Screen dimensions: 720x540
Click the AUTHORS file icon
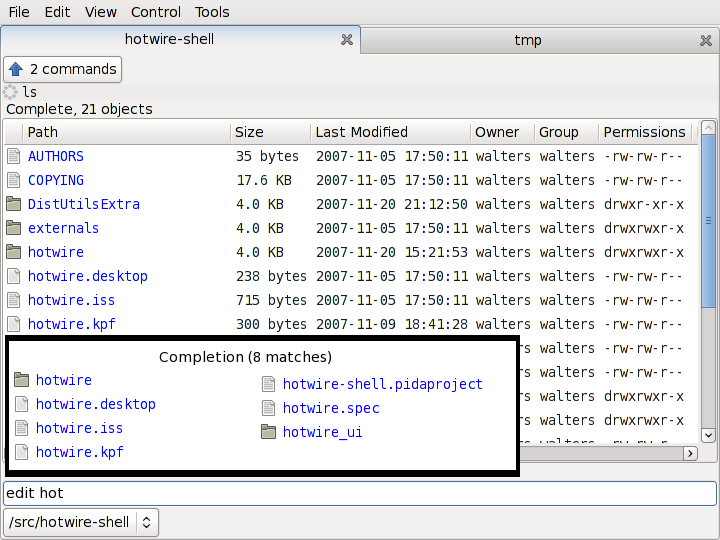pos(14,156)
